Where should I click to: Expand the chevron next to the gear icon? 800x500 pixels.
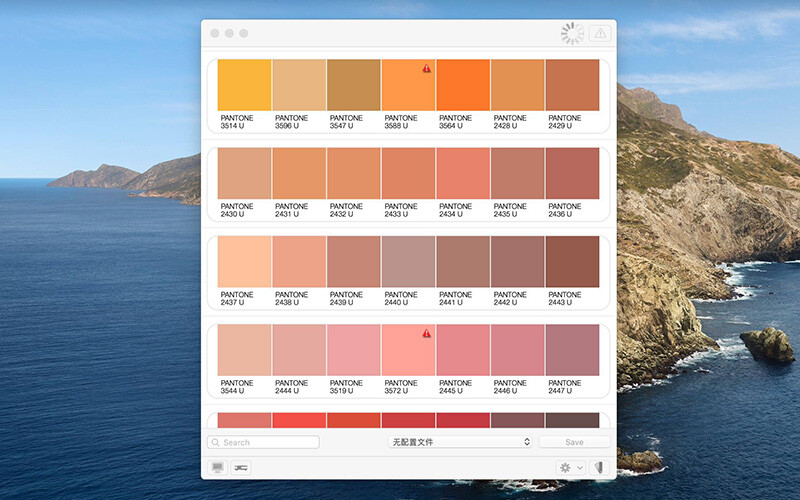(580, 467)
